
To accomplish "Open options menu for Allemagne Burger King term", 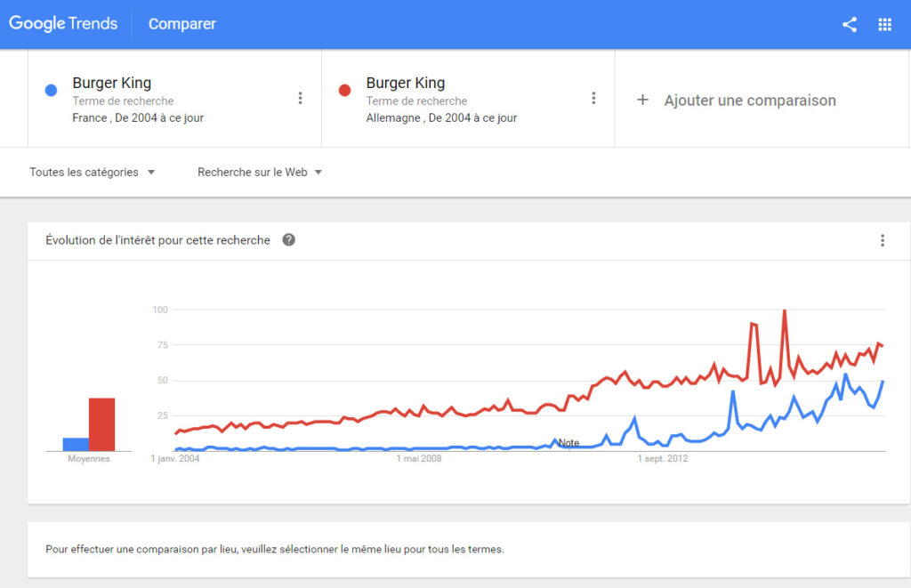I will coord(593,98).
